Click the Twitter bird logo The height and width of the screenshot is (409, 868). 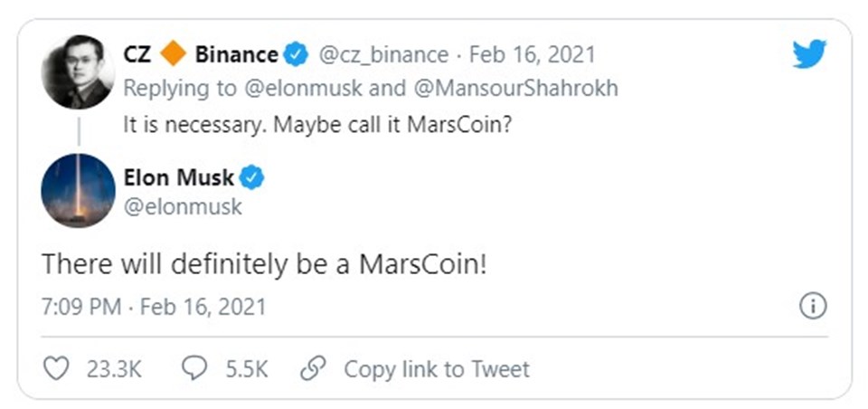[809, 55]
